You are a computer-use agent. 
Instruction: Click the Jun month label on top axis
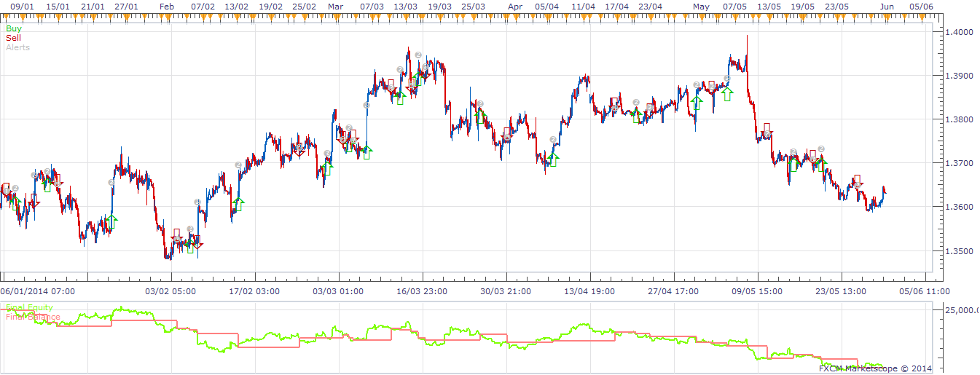pyautogui.click(x=887, y=6)
